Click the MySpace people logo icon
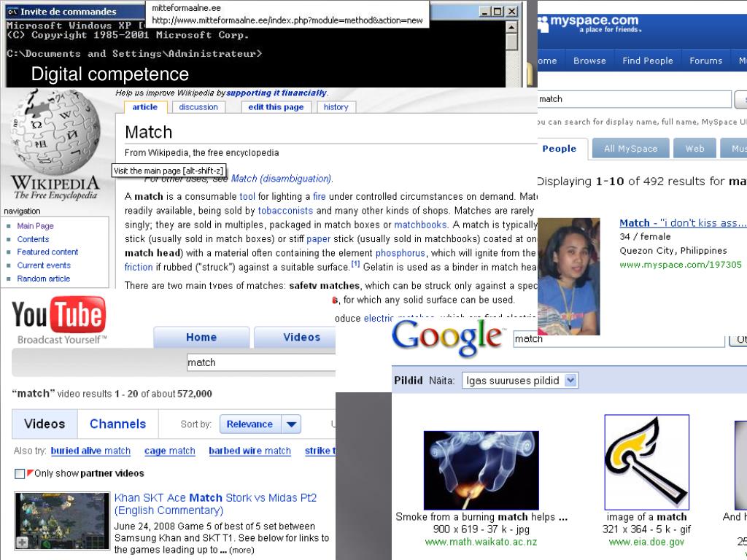 (x=543, y=24)
